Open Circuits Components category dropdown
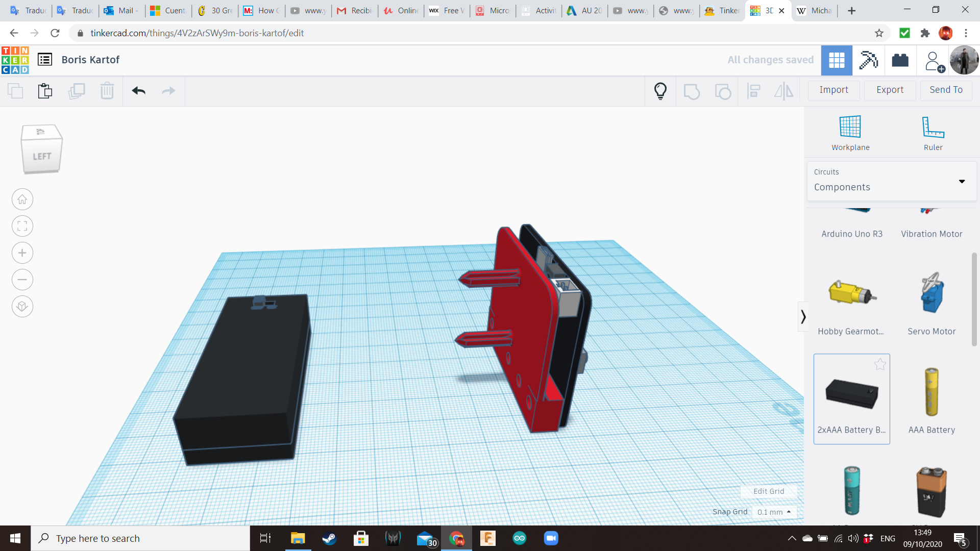The image size is (980, 551). tap(891, 181)
